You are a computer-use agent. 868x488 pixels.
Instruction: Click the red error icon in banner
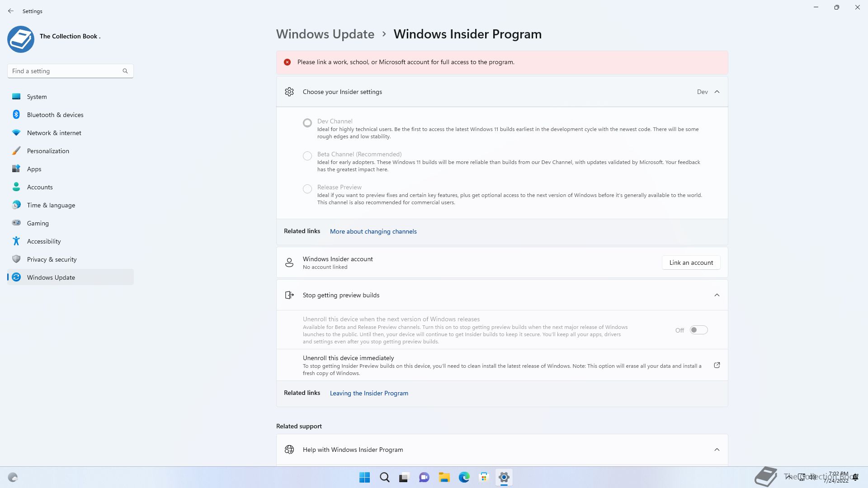pos(287,62)
